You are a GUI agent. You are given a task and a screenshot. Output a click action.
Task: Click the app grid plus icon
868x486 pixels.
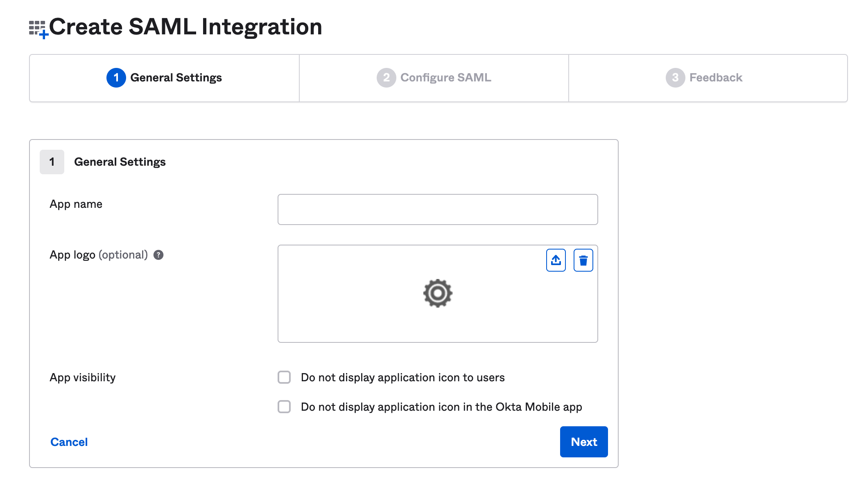coord(38,29)
